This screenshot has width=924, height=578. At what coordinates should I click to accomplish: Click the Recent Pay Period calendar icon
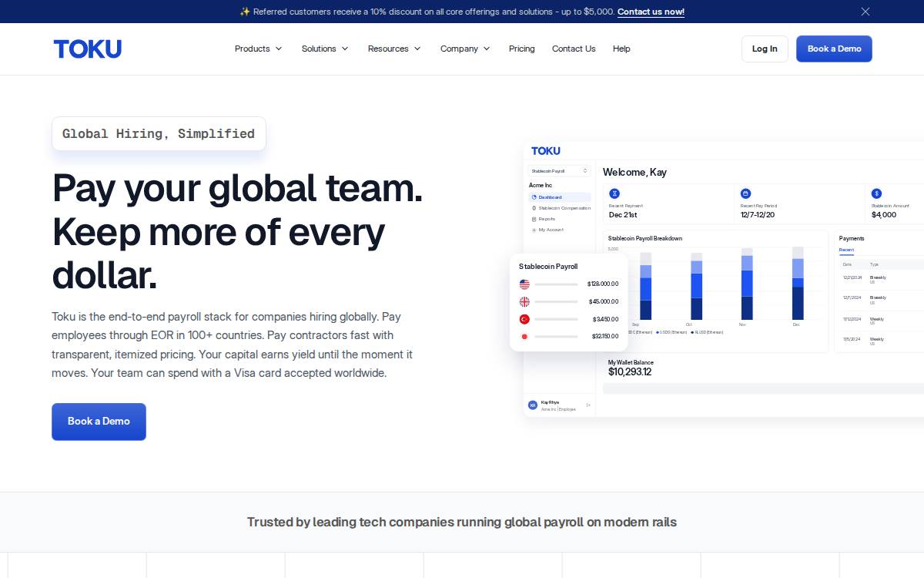745,193
